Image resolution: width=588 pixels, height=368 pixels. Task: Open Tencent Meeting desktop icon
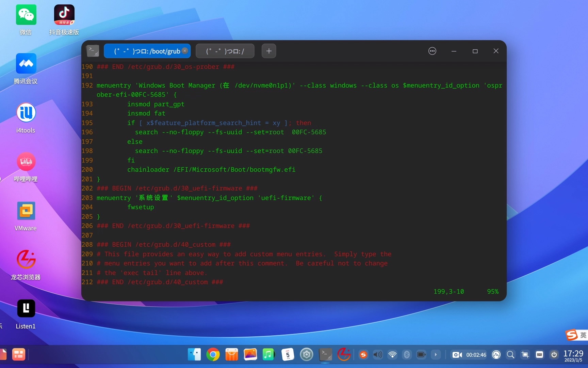pos(26,64)
